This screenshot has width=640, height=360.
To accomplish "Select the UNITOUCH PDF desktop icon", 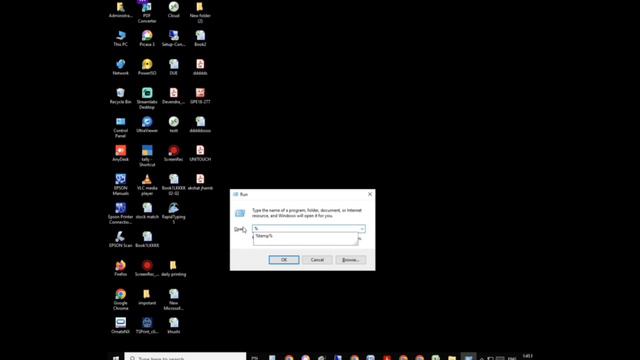I will coord(200,153).
